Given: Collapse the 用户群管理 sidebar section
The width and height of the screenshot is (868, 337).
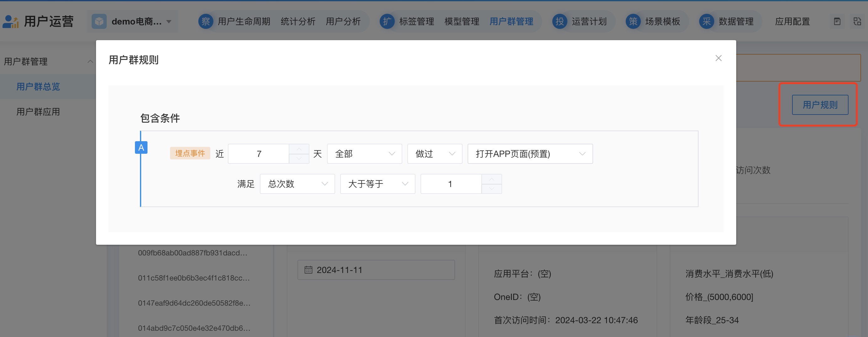Looking at the screenshot, I should pos(90,61).
